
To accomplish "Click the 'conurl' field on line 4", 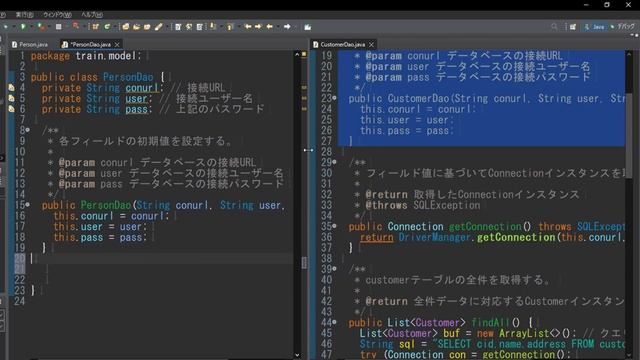I will coord(141,87).
